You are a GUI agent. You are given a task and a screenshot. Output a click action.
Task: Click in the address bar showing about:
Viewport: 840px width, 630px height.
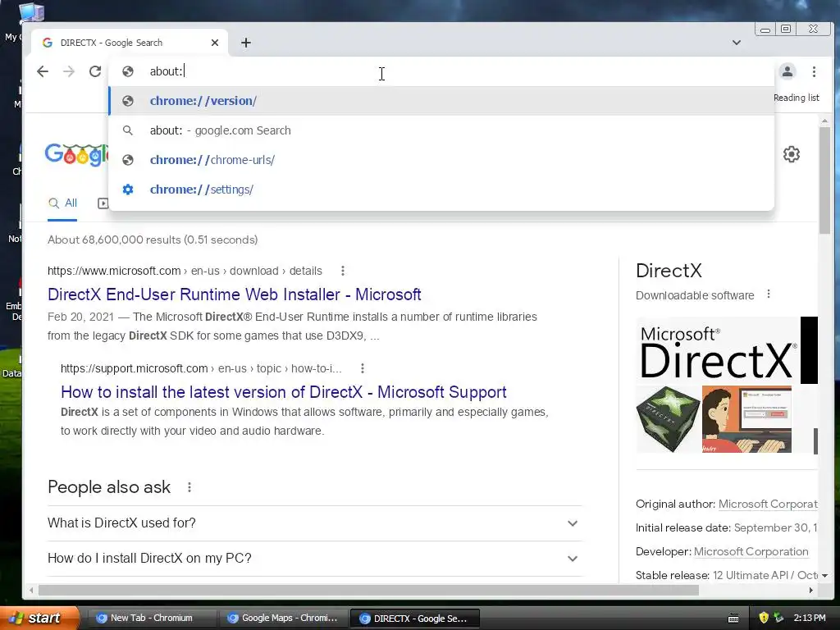[x=441, y=71]
